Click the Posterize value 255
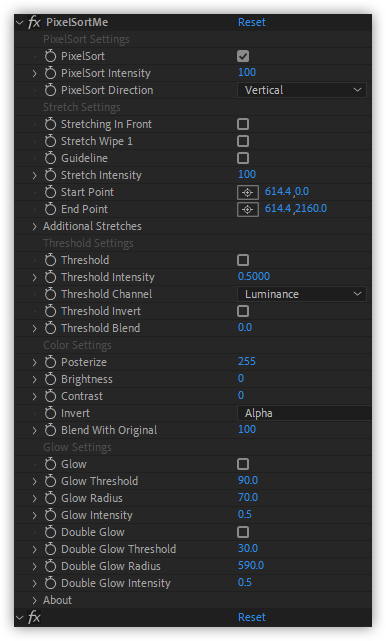Image resolution: width=386 pixels, height=641 pixels. point(247,361)
